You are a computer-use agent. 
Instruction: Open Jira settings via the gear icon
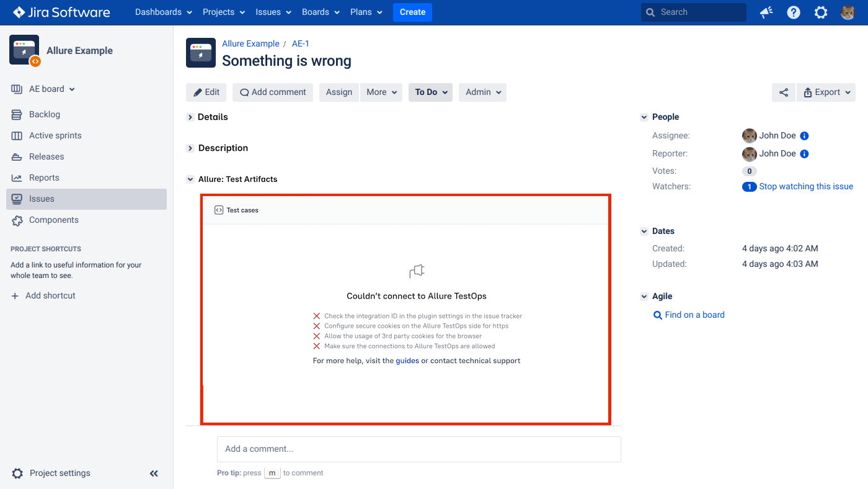coord(821,12)
